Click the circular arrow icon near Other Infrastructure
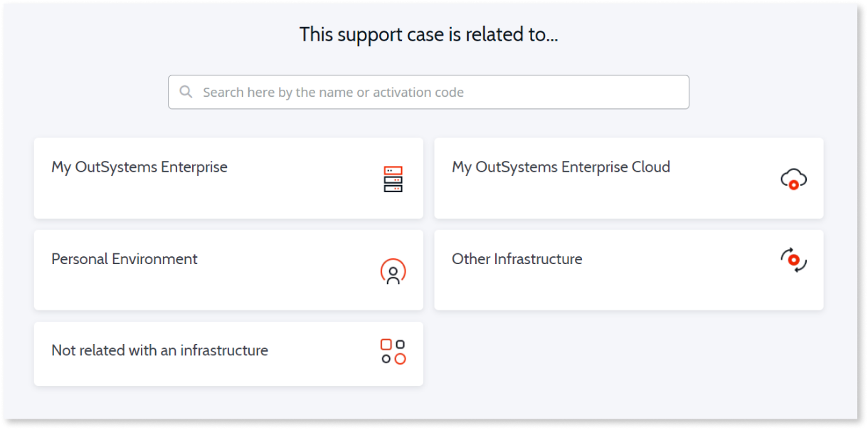The image size is (868, 430). [x=793, y=261]
